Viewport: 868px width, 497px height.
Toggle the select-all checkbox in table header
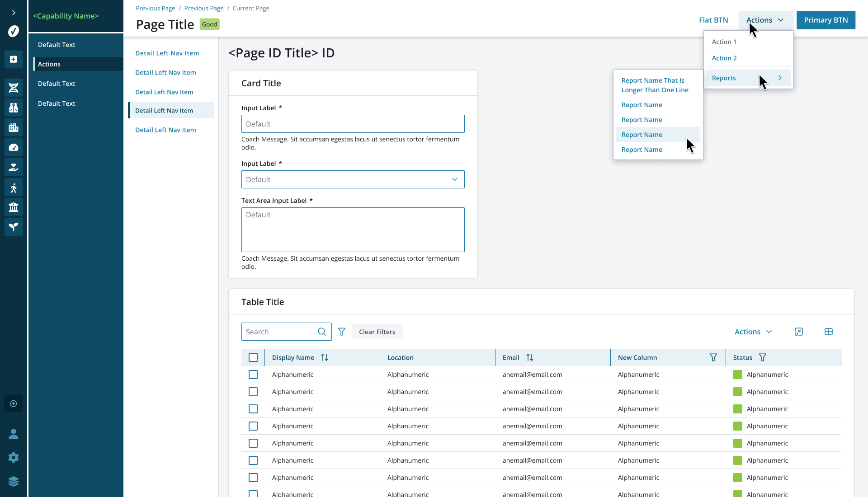(x=253, y=357)
